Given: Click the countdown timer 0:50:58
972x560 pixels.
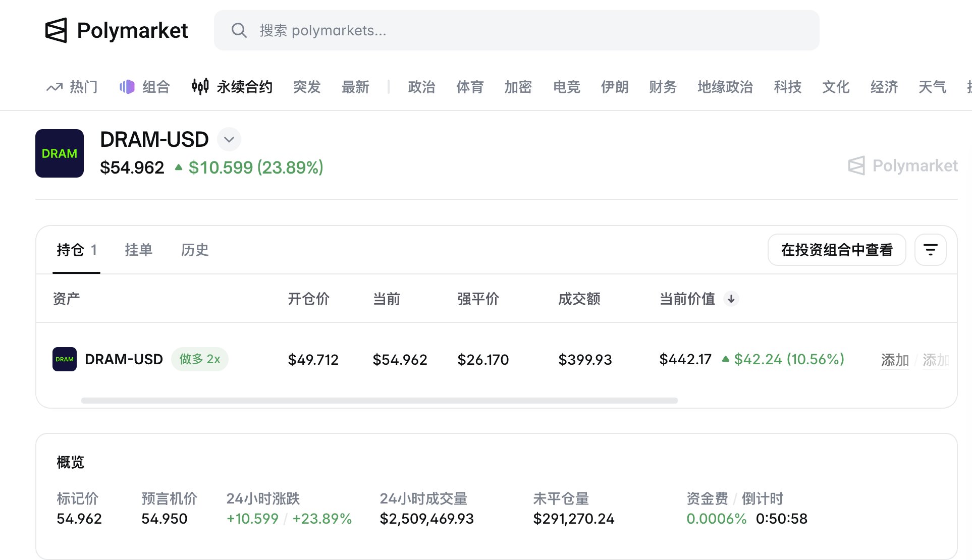Looking at the screenshot, I should pyautogui.click(x=782, y=519).
